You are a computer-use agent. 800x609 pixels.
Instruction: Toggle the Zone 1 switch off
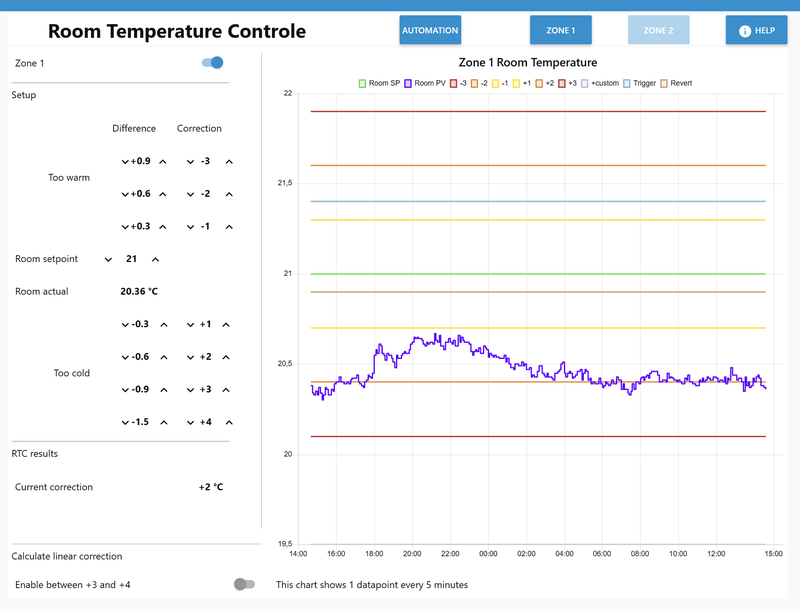[x=212, y=62]
